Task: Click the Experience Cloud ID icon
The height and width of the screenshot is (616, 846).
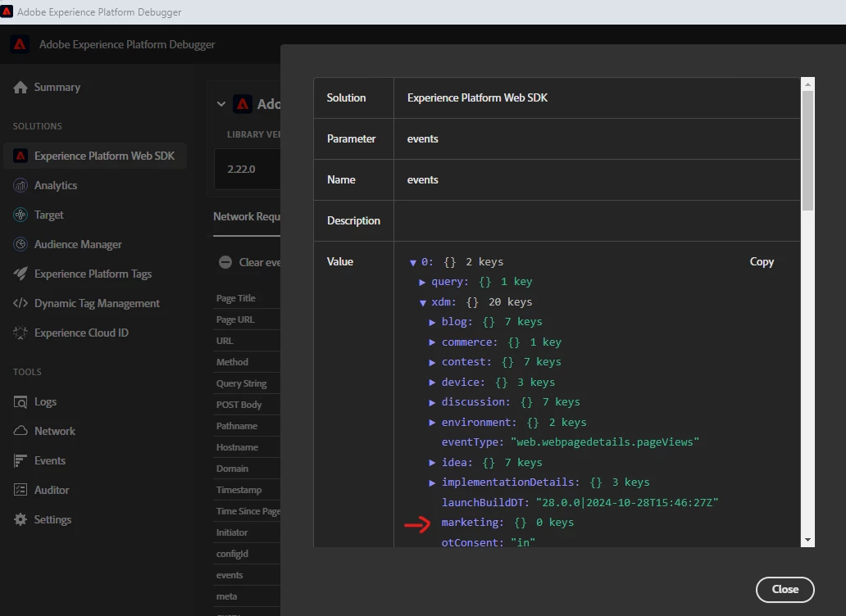Action: (20, 333)
